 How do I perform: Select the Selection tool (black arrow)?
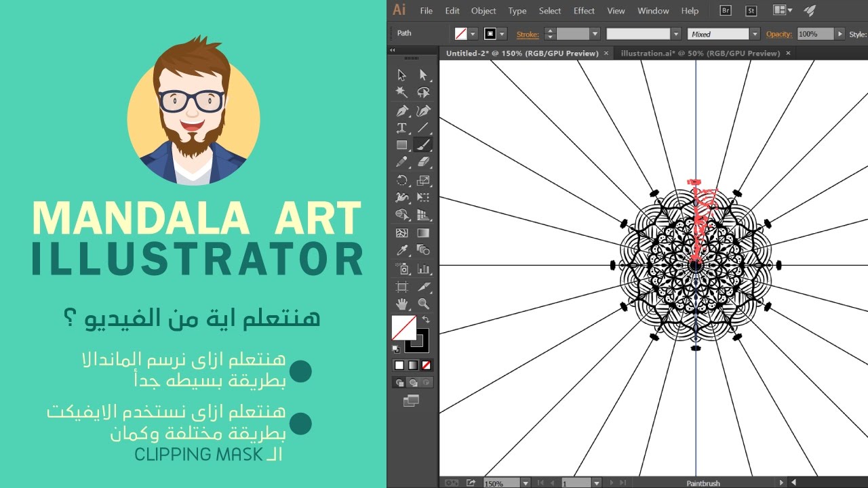(401, 75)
